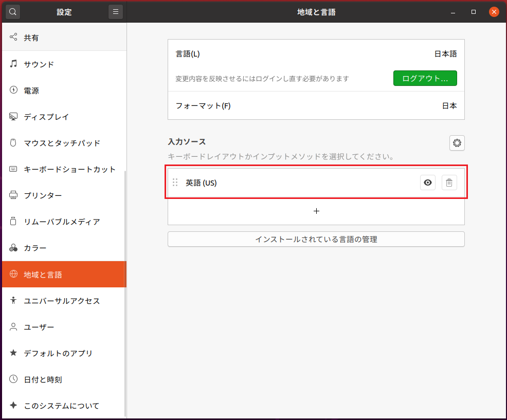
Task: Open the hamburger menu in settings header
Action: pos(115,12)
